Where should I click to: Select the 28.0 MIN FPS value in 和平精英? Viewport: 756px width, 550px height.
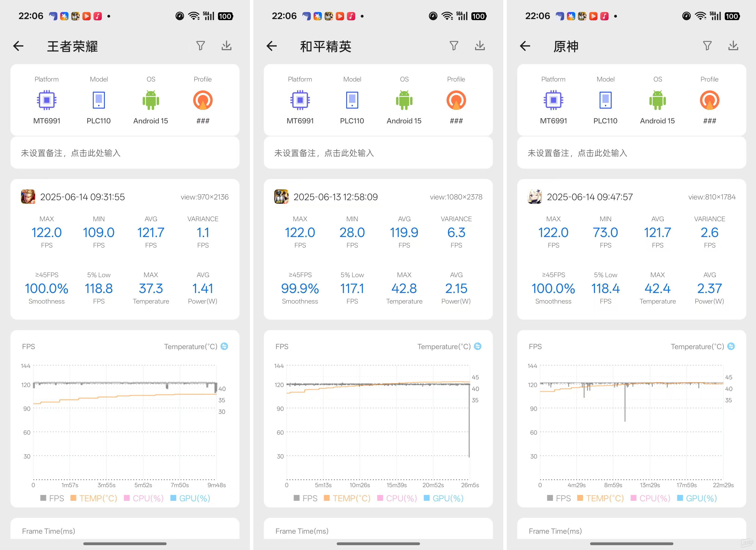352,232
